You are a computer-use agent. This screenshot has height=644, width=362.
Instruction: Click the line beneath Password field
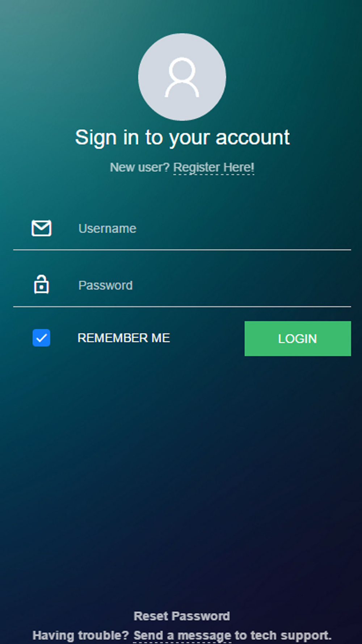[182, 306]
